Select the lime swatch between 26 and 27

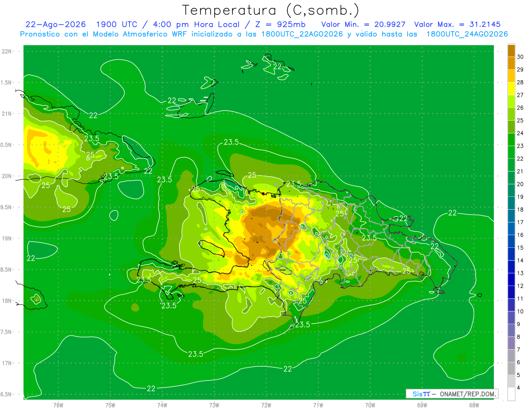pos(511,102)
